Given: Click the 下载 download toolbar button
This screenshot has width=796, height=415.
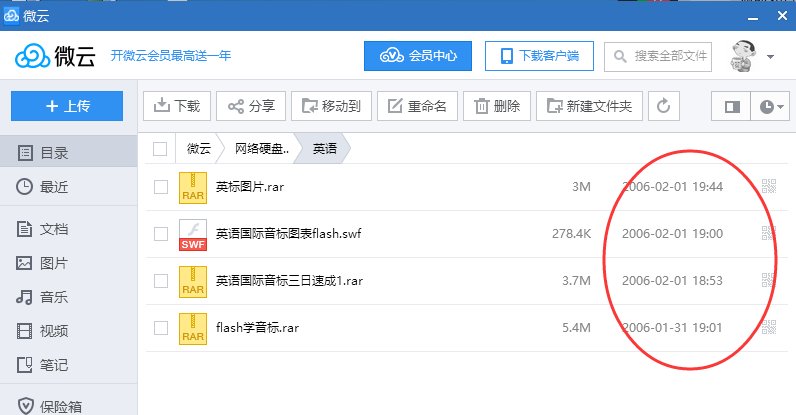Looking at the screenshot, I should pos(177,106).
